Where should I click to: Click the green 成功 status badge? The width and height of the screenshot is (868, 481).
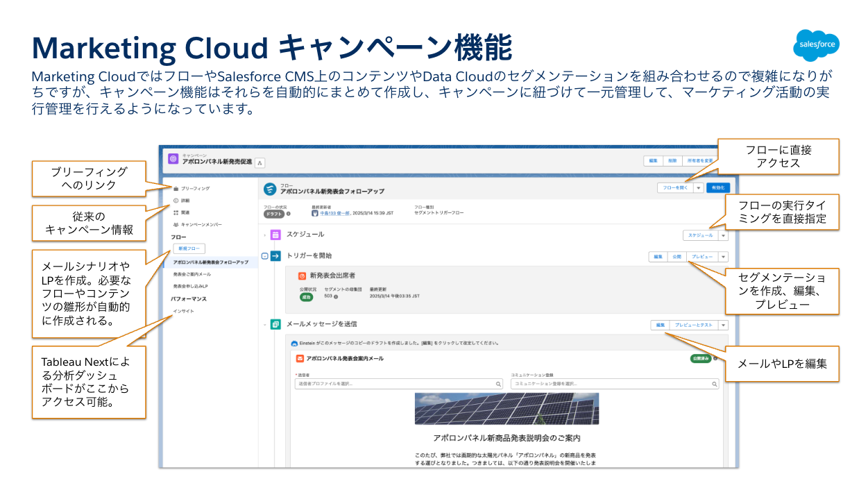point(306,296)
